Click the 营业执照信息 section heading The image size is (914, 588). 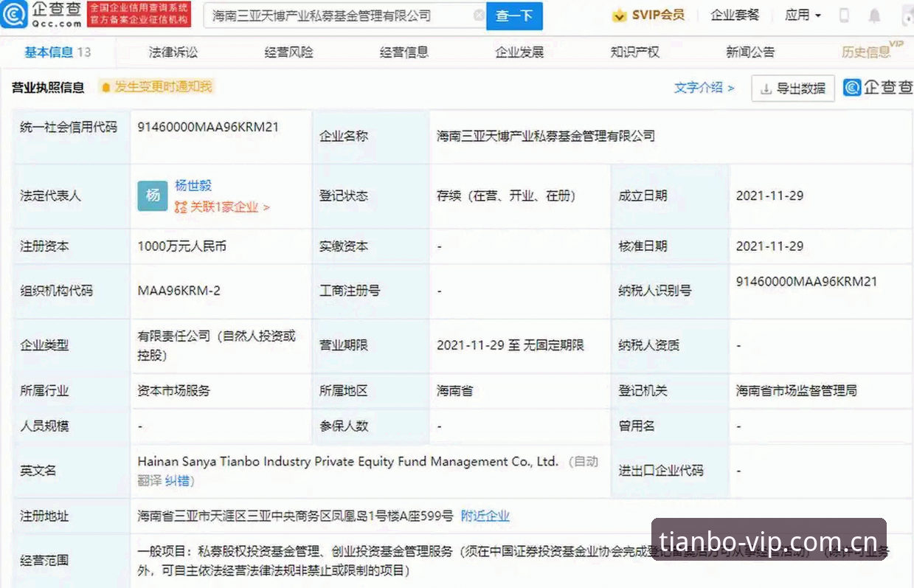click(48, 88)
